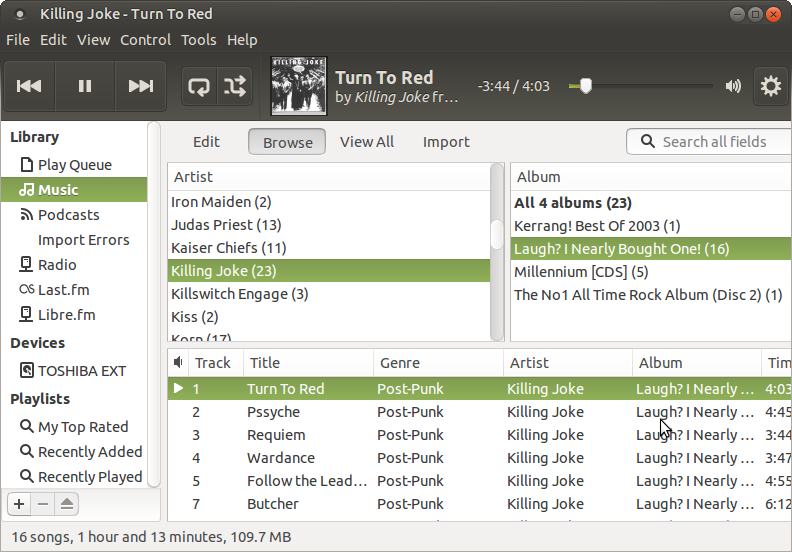The height and width of the screenshot is (552, 792).
Task: Click the Edit toolbar button
Action: [206, 142]
